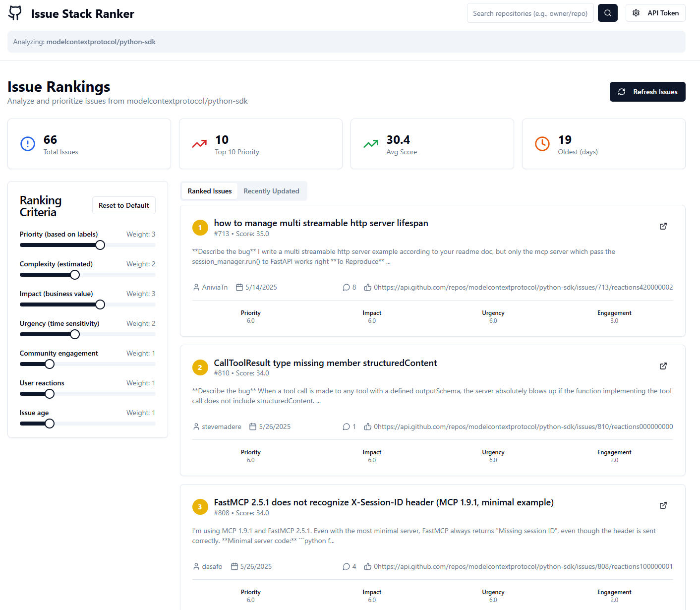The image size is (700, 610).
Task: Open external link for CallToolResult issue
Action: (663, 366)
